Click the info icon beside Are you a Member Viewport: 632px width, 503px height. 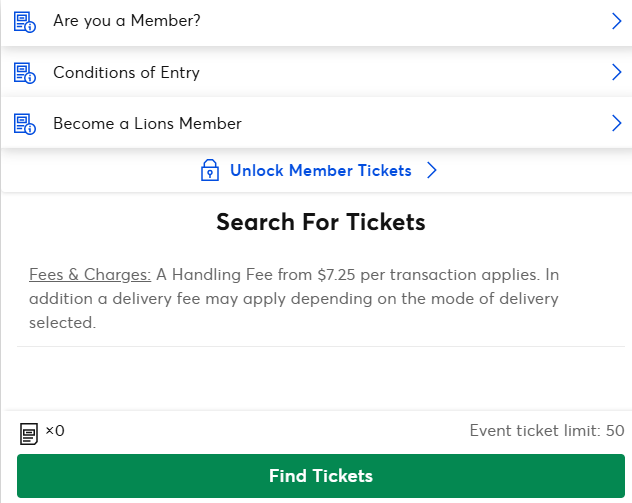point(25,21)
